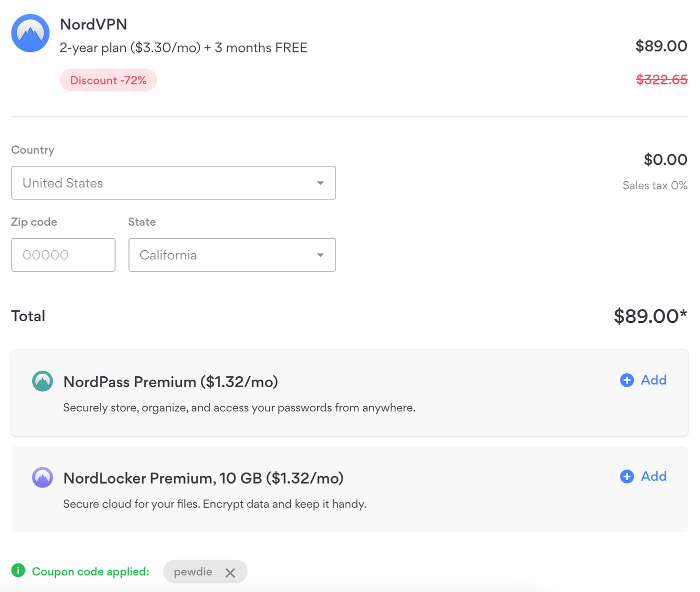
Task: Click the NordLocker Premium, 10 GB title
Action: point(203,479)
